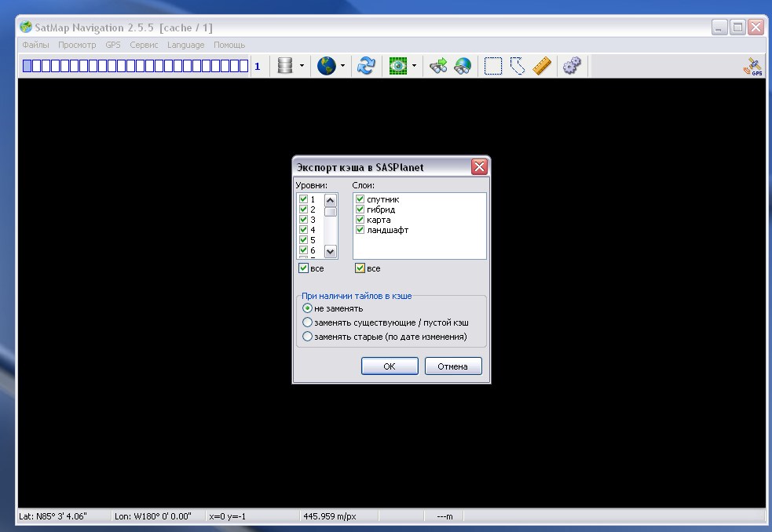Open the Language menu
This screenshot has height=532, width=772.
click(185, 45)
